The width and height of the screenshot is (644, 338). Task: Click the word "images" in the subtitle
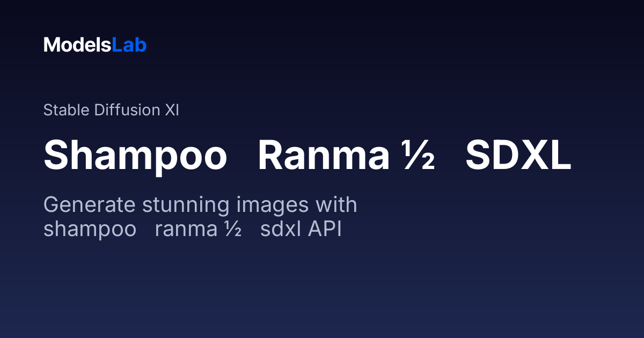275,205
